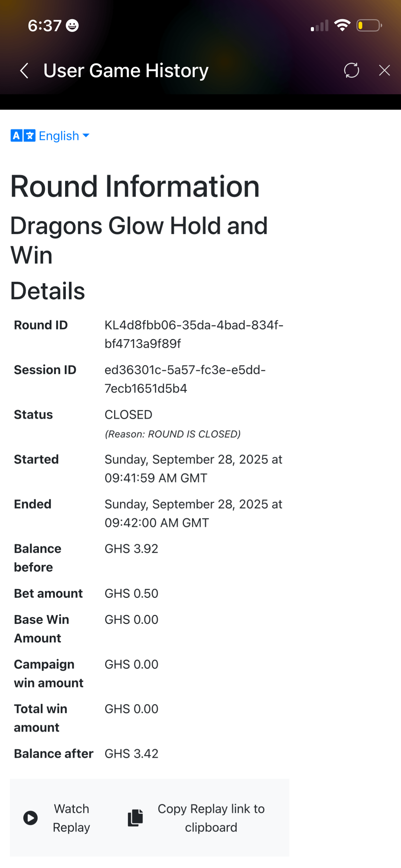Select Copy Replay link to clipboard
Viewport: 401px width, 868px height.
point(211,818)
